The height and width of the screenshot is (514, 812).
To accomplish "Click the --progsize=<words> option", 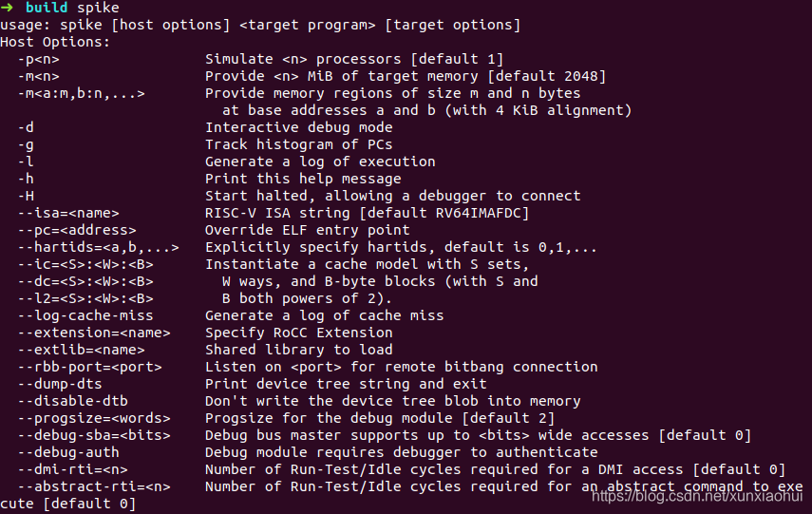I will [x=94, y=418].
